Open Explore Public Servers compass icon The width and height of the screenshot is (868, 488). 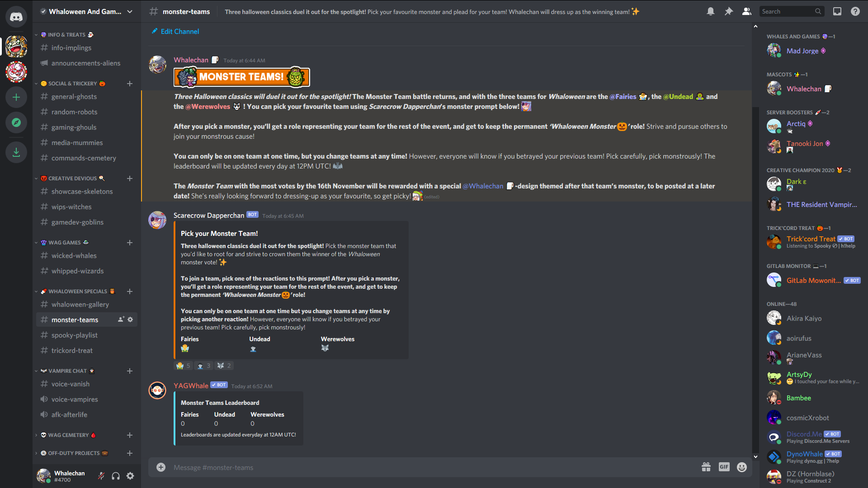pos(16,122)
